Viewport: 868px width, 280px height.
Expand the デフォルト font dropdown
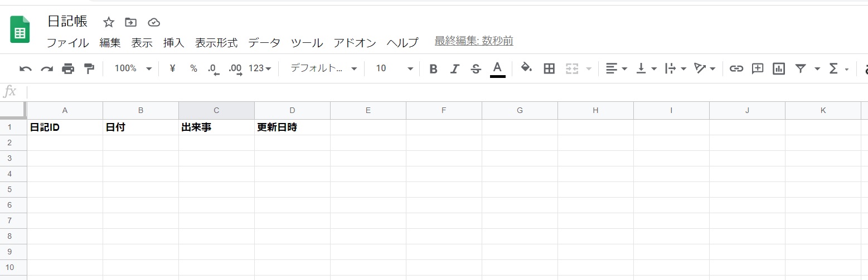coord(324,68)
